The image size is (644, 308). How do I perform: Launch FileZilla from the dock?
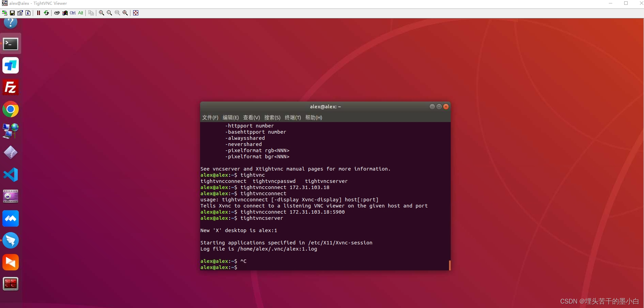[x=11, y=88]
